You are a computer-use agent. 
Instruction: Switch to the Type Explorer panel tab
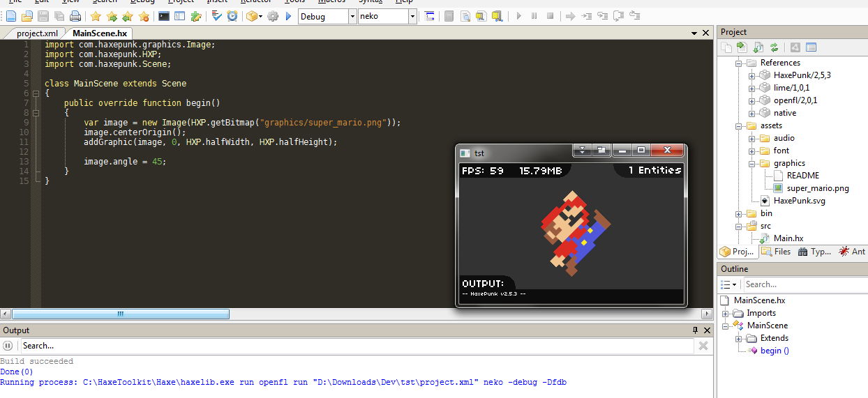(814, 252)
